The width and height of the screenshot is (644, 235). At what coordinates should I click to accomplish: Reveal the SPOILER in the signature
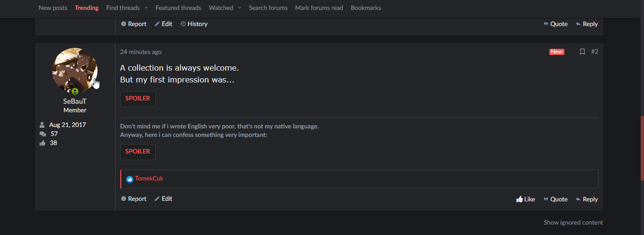pyautogui.click(x=138, y=152)
